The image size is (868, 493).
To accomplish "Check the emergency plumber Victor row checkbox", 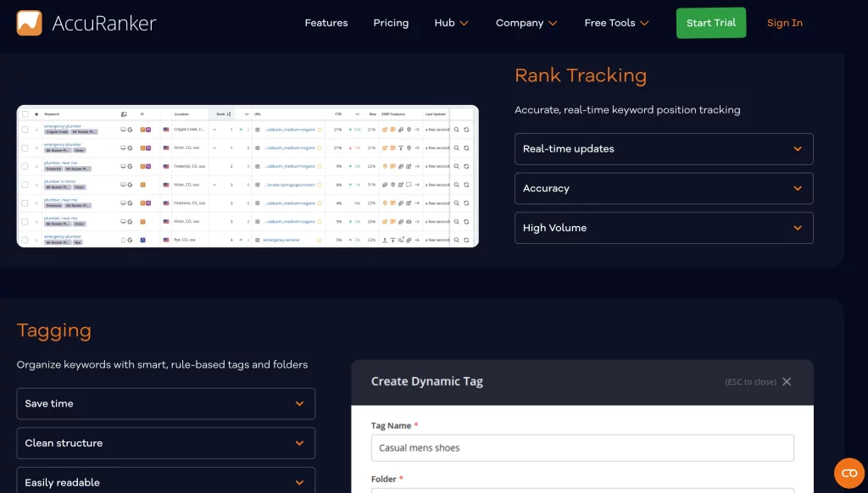I will tap(25, 147).
